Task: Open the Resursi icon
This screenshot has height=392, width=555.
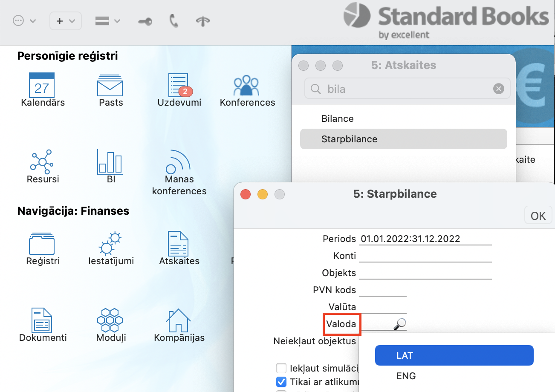Action: (x=42, y=162)
